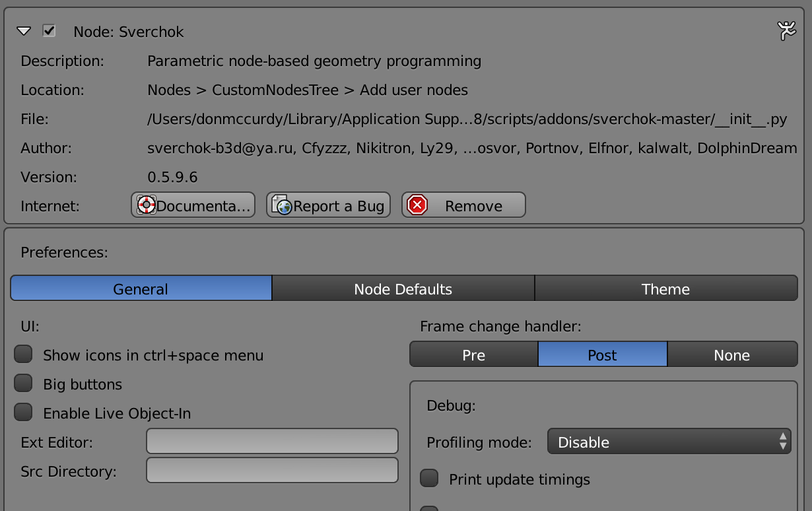Enable Big buttons option

23,384
